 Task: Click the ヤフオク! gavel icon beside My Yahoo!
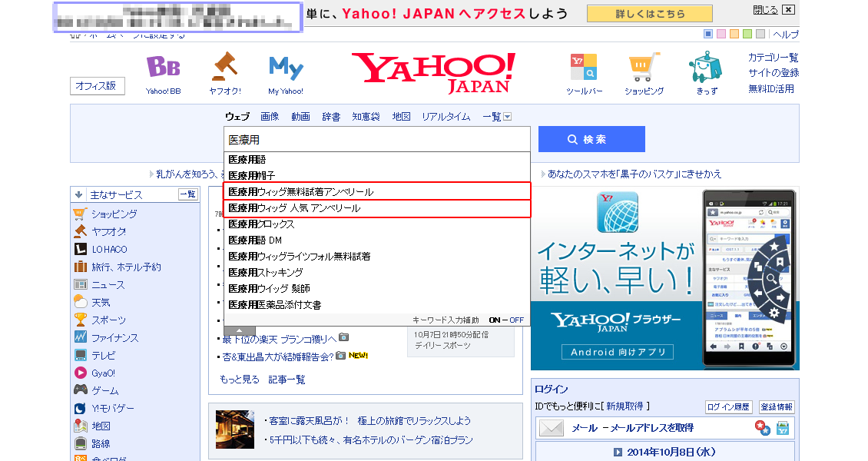pos(225,66)
